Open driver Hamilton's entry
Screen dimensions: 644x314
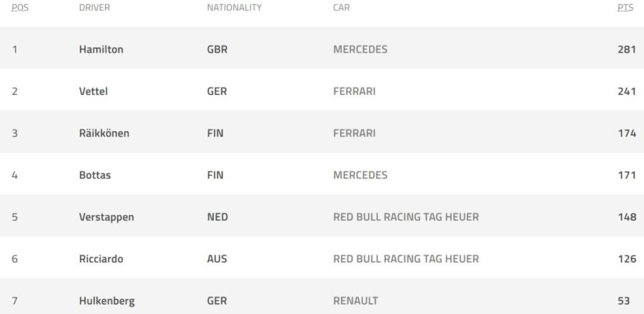pos(101,50)
